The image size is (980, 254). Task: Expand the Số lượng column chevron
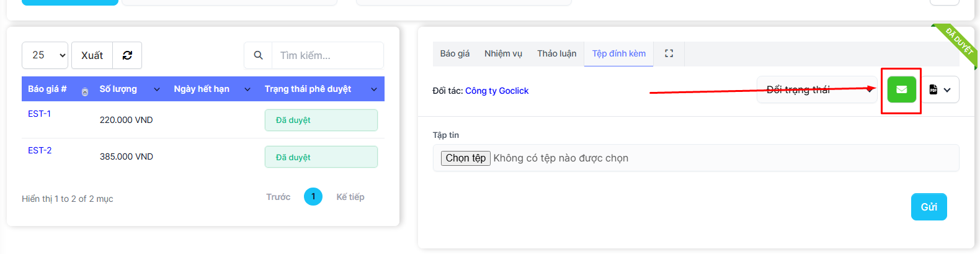pos(157,89)
